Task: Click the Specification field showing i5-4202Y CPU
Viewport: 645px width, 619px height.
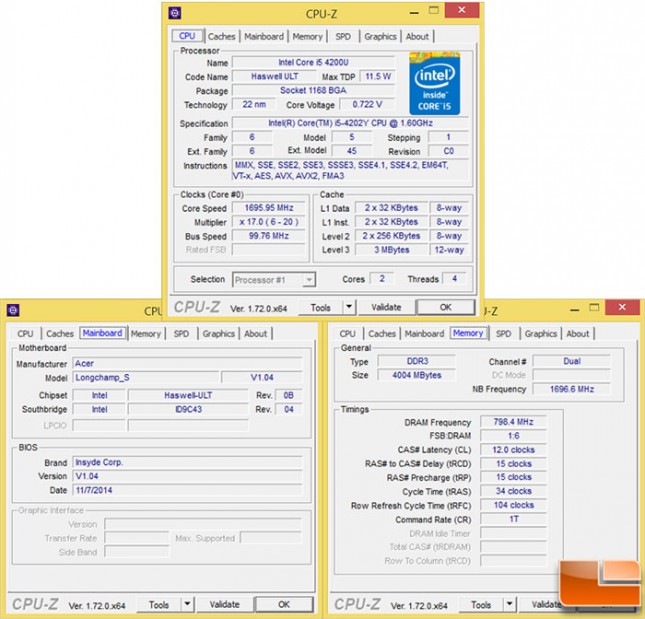Action: point(350,123)
